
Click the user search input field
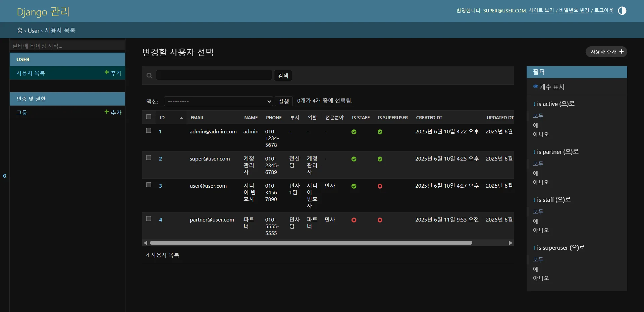pyautogui.click(x=214, y=75)
